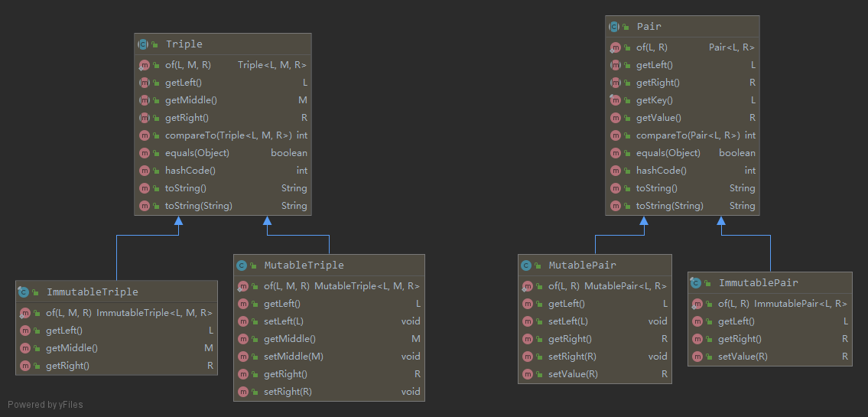Click the method icon of Pair's getValue()
This screenshot has height=417, width=868.
click(615, 118)
